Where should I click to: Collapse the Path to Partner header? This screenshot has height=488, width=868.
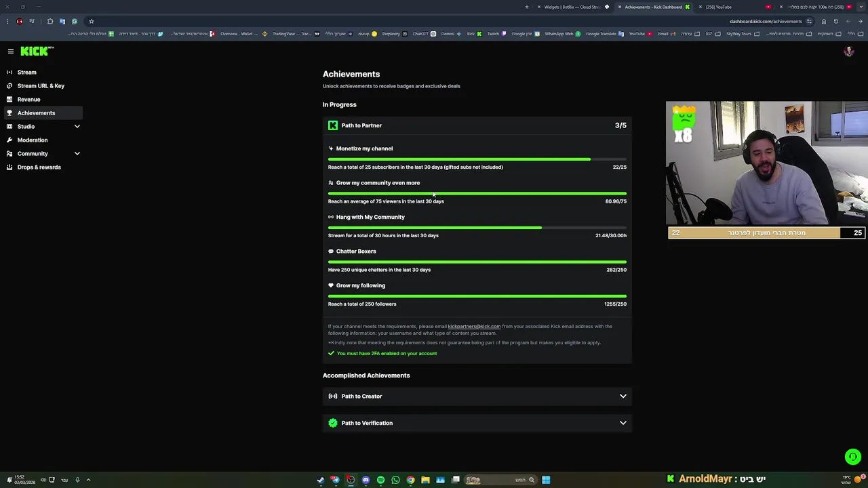[477, 125]
